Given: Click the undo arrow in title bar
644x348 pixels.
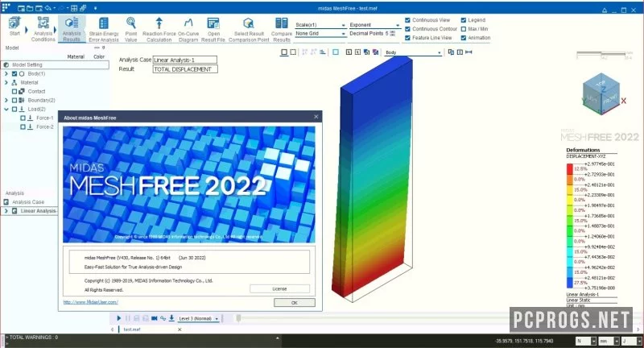Looking at the screenshot, I should (x=48, y=8).
